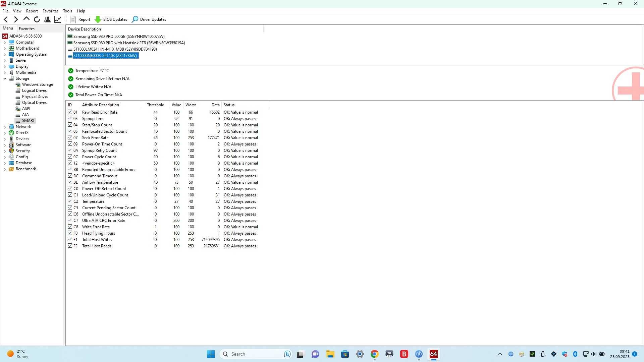Uncheck the Spinup Time checkbox
Image resolution: width=644 pixels, height=362 pixels.
tap(70, 118)
